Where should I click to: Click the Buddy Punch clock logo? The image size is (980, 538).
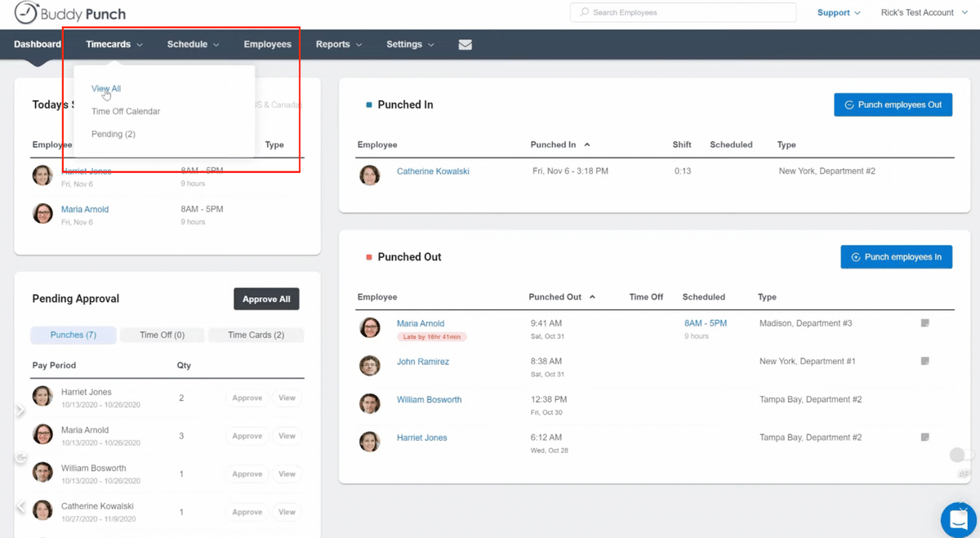tap(26, 13)
